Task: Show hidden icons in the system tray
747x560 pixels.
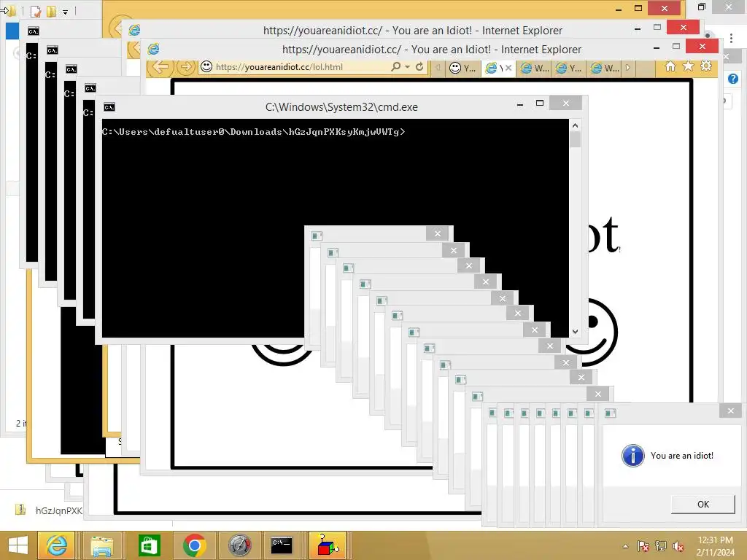Action: coord(625,547)
